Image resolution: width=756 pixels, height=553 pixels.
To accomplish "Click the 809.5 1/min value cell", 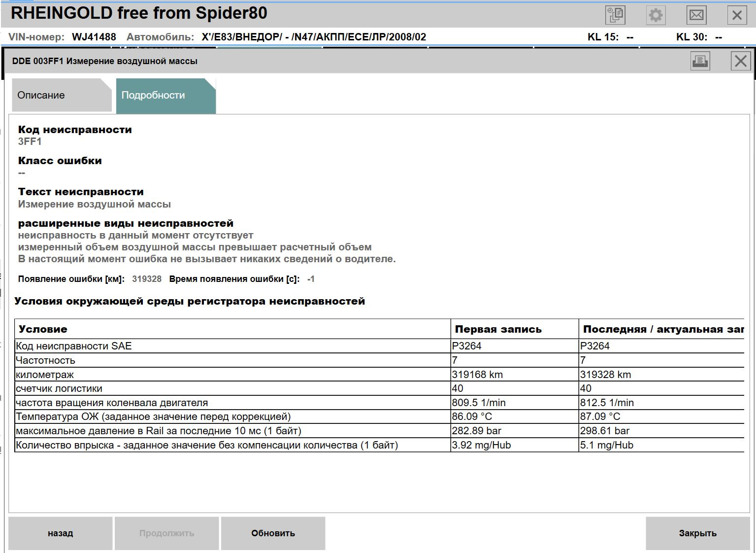I will (x=515, y=403).
